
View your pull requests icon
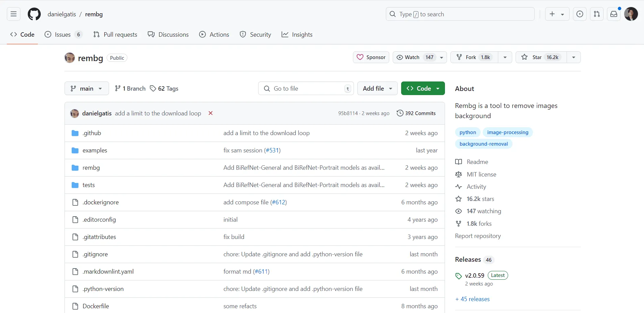(597, 14)
